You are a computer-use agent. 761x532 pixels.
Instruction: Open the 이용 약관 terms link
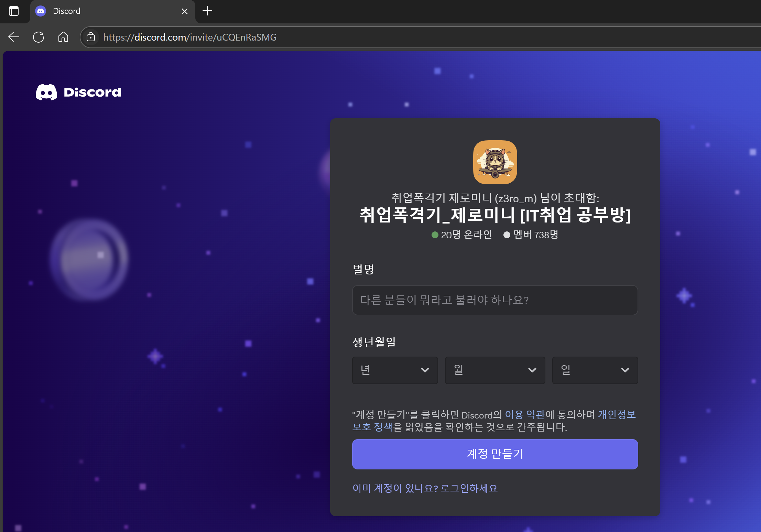pyautogui.click(x=525, y=415)
